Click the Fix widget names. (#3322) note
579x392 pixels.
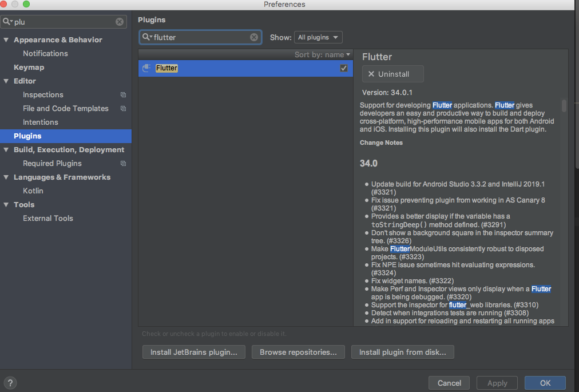pyautogui.click(x=413, y=281)
